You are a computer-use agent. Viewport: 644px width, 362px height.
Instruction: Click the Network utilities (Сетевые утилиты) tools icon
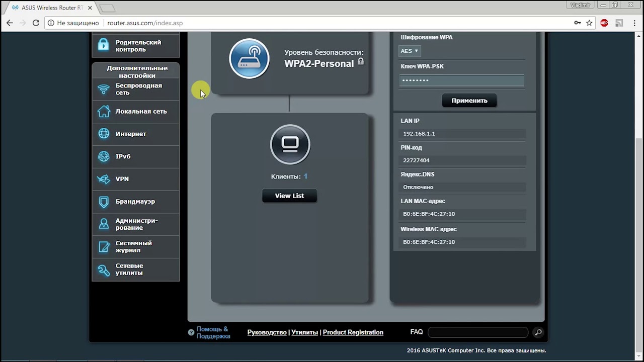tap(104, 269)
